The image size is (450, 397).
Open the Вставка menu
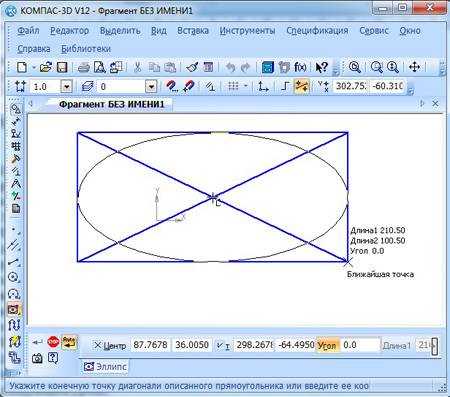point(193,31)
